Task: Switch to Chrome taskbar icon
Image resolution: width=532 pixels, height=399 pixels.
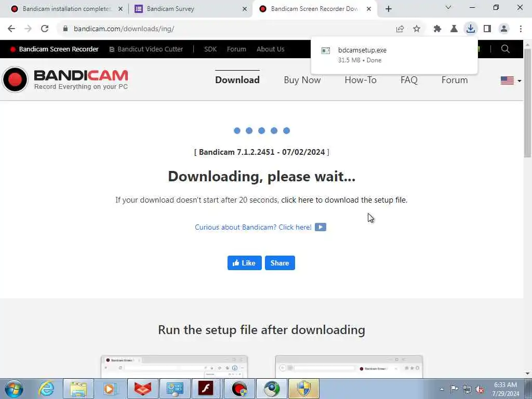Action: point(271,389)
